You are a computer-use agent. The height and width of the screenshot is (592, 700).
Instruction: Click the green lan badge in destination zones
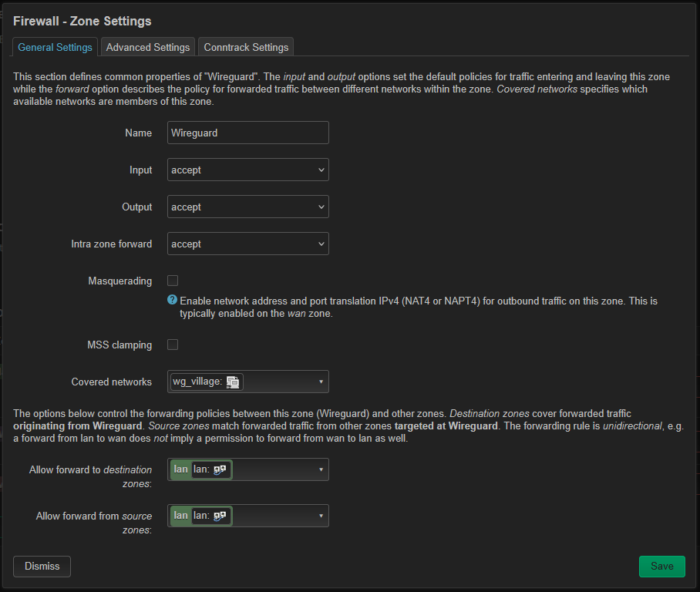pyautogui.click(x=180, y=469)
